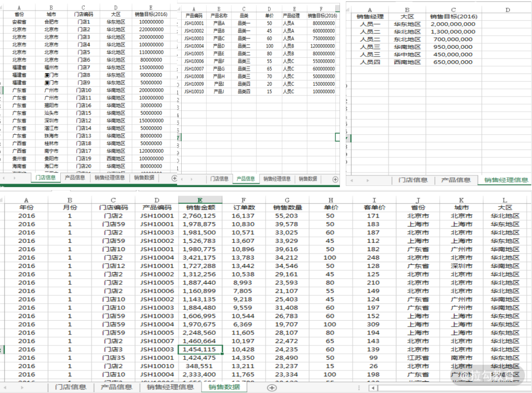Screen dimensions: 532x393
Task: Switch to 产品信息 tab in the bottom window
Action: (x=116, y=387)
